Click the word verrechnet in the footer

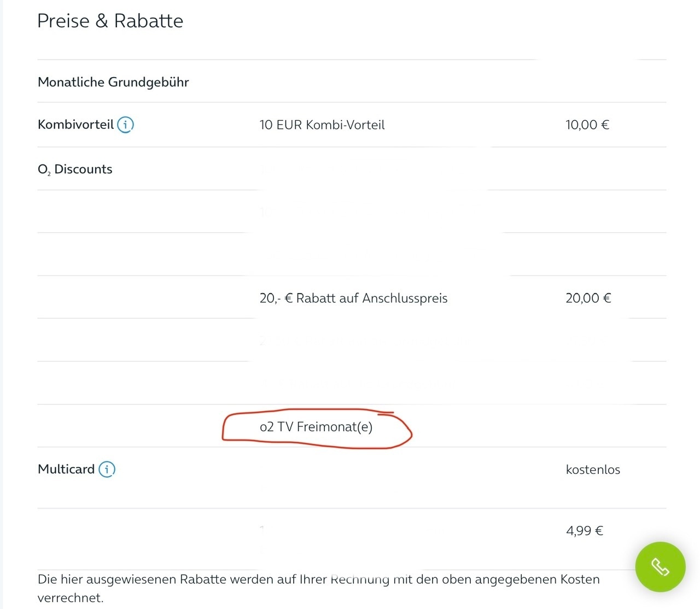click(70, 598)
